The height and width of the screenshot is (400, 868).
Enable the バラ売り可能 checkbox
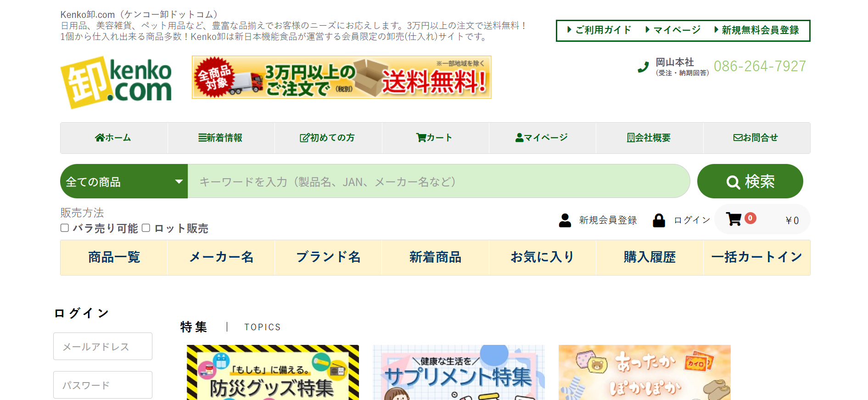pyautogui.click(x=65, y=228)
